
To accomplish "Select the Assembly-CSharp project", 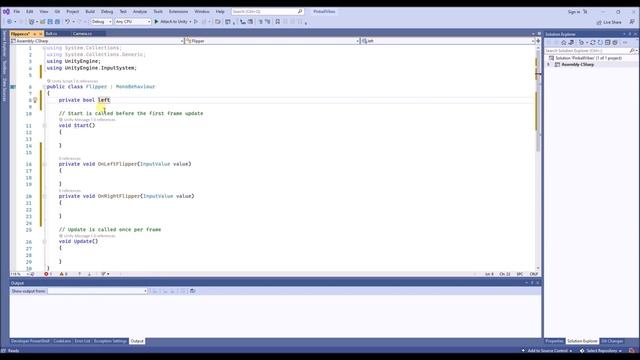I will point(577,64).
